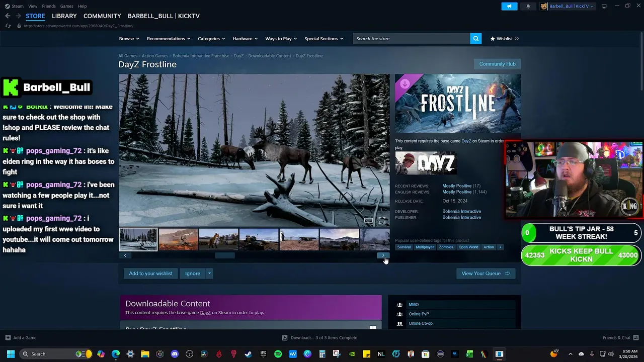Click the Online PvP feature icon

pos(399,314)
